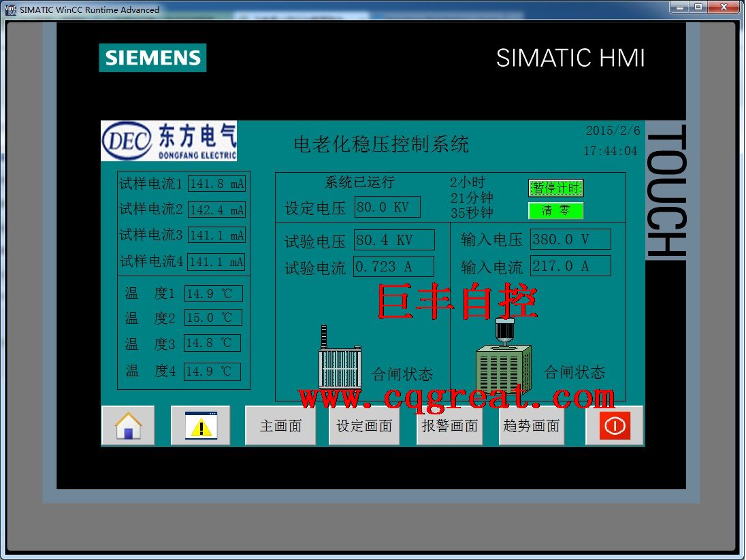
Task: Click the DEC Dongfang Electric logo
Action: tap(169, 142)
